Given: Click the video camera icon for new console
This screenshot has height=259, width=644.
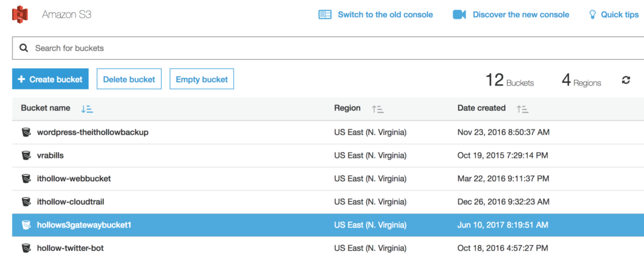Looking at the screenshot, I should point(459,14).
